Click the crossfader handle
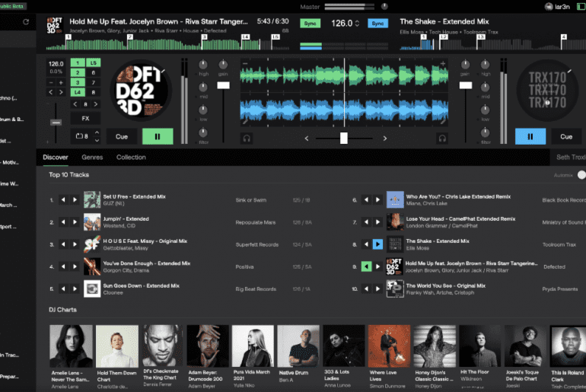586x392 pixels. (x=344, y=138)
